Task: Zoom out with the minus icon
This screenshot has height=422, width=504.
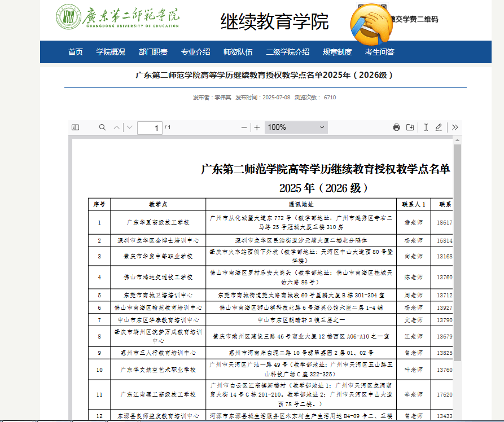Action: tap(244, 128)
